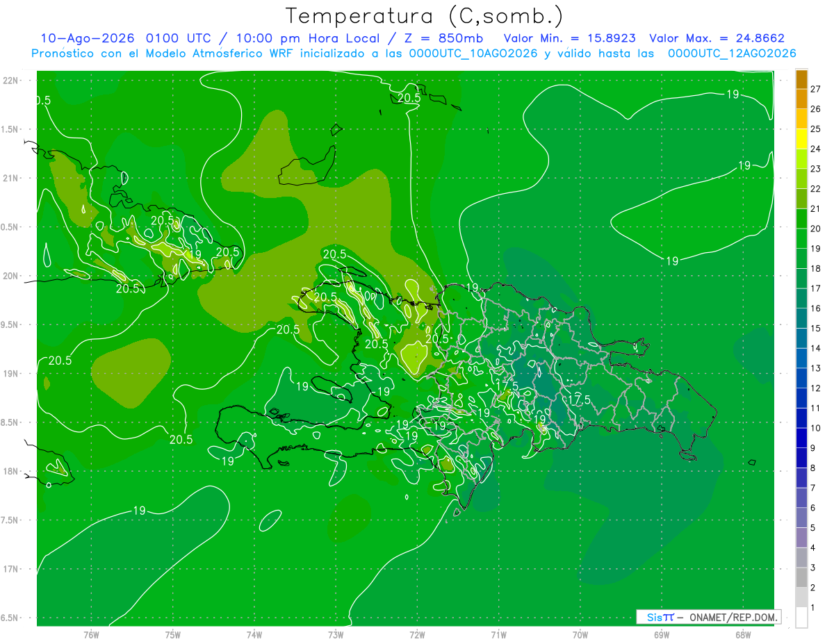The height and width of the screenshot is (644, 834).
Task: Click the 22N latitude axis label
Action: click(11, 81)
